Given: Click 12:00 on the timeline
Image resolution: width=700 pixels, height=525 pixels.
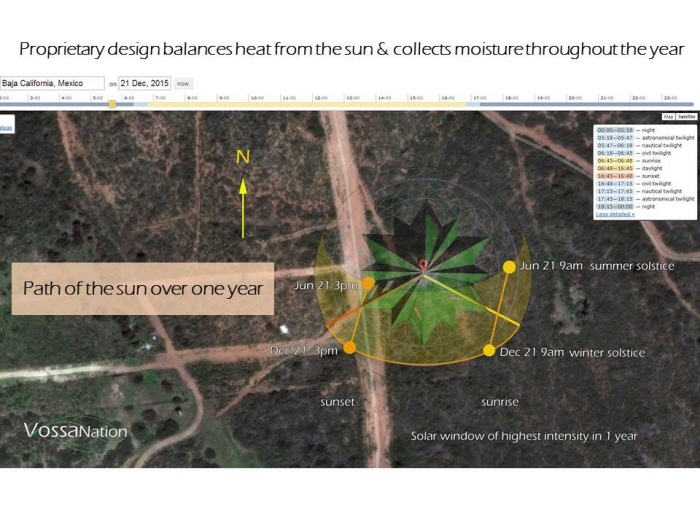Looking at the screenshot, I should tap(320, 98).
